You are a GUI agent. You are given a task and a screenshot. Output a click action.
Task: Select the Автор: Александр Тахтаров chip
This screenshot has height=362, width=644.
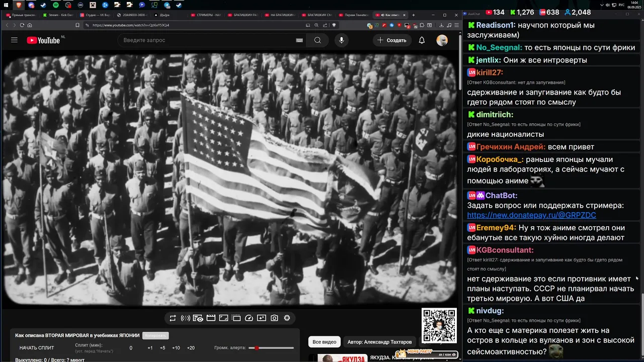(x=379, y=342)
